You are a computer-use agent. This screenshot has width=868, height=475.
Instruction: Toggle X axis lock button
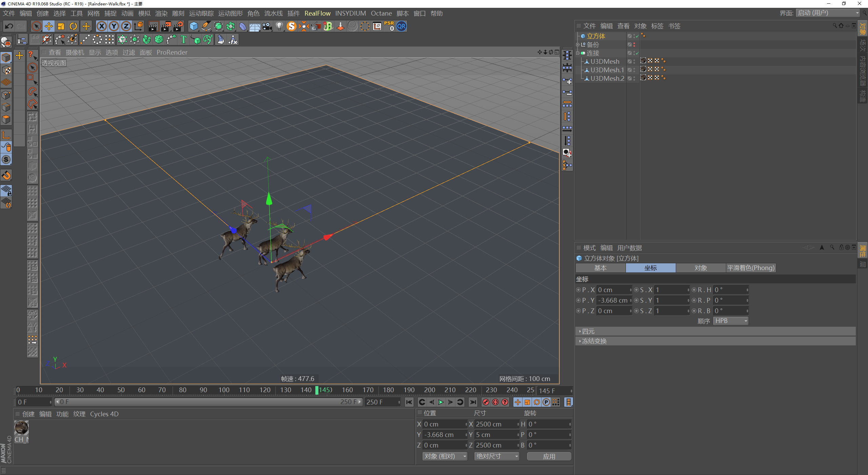point(102,26)
